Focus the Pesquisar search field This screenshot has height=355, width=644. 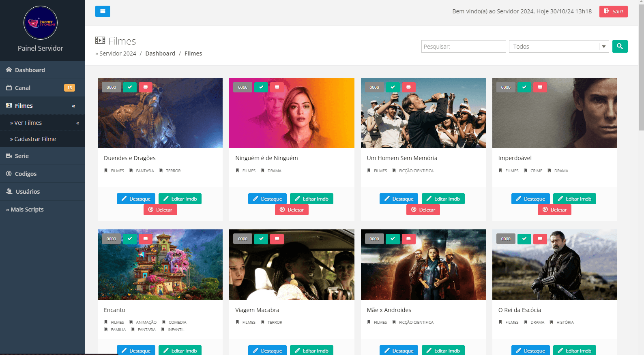(464, 46)
